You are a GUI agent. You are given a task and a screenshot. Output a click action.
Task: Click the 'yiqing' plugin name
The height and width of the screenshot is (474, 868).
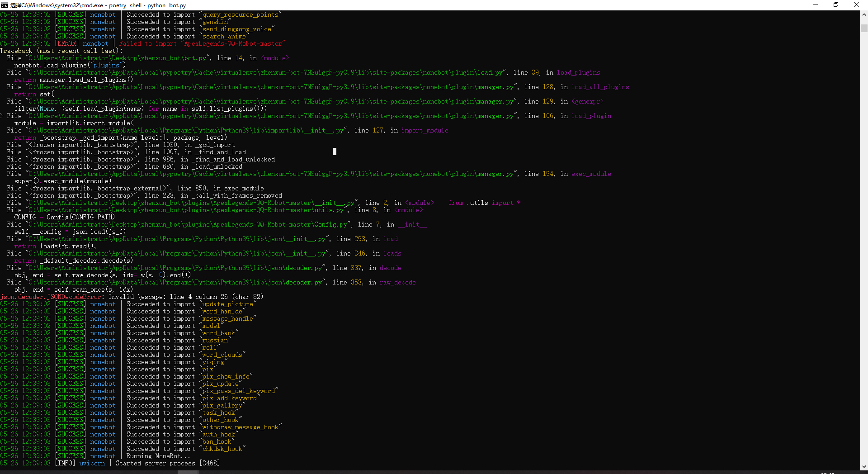[213, 362]
